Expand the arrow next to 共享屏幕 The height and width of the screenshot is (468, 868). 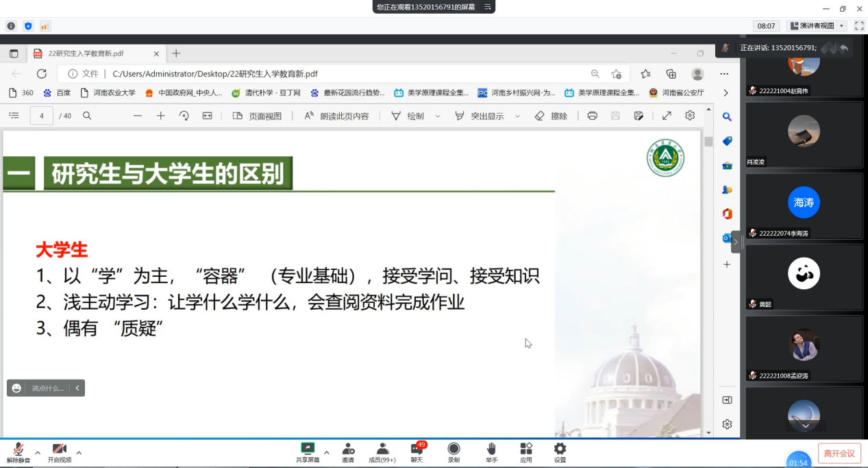326,452
